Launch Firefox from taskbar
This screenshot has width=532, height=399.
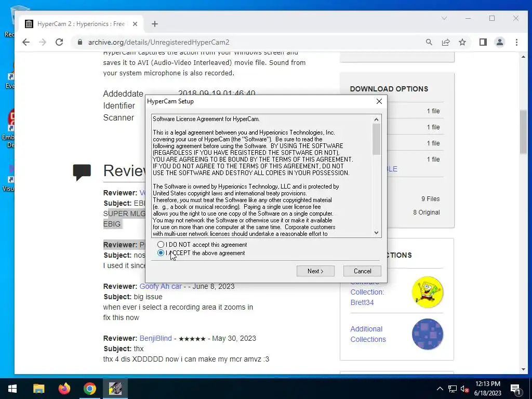(x=64, y=389)
